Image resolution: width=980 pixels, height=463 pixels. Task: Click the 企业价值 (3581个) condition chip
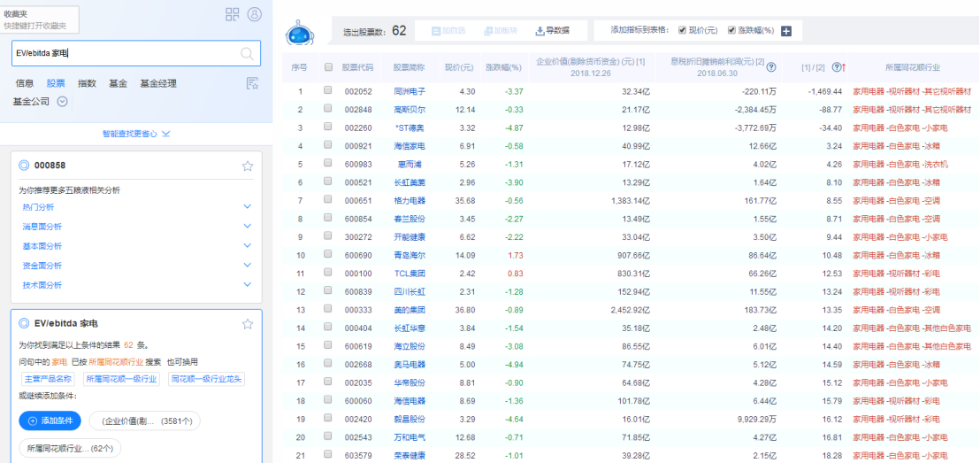[x=145, y=421]
